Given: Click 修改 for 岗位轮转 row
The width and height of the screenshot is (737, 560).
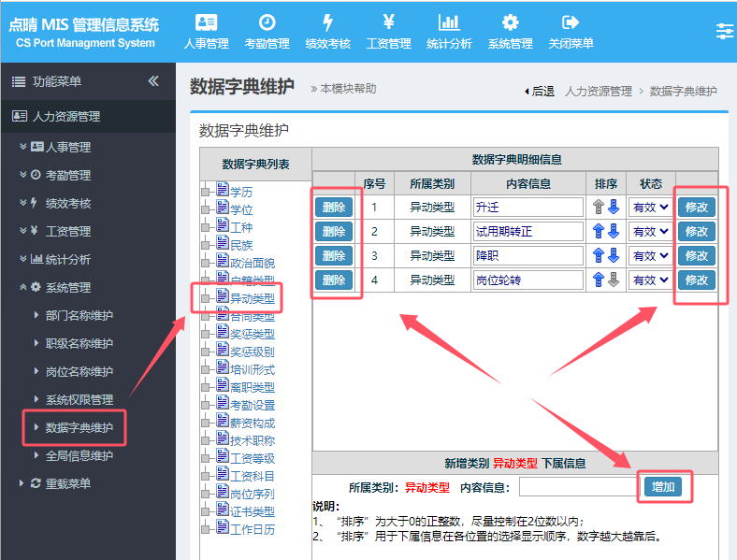Looking at the screenshot, I should tap(697, 280).
